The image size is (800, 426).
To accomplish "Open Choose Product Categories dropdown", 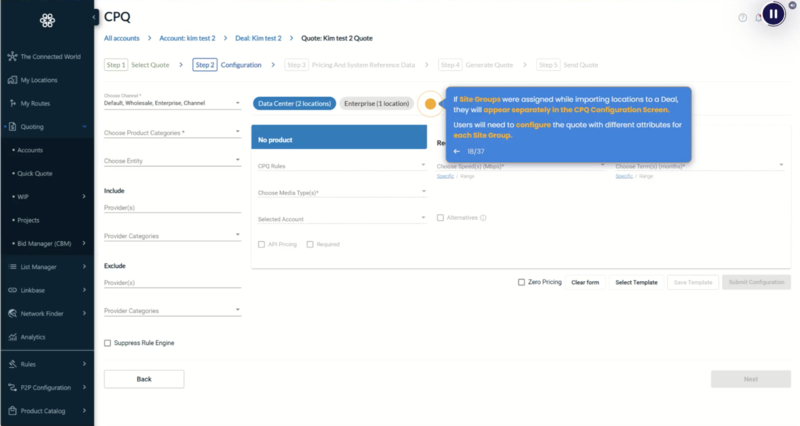I will tap(172, 132).
